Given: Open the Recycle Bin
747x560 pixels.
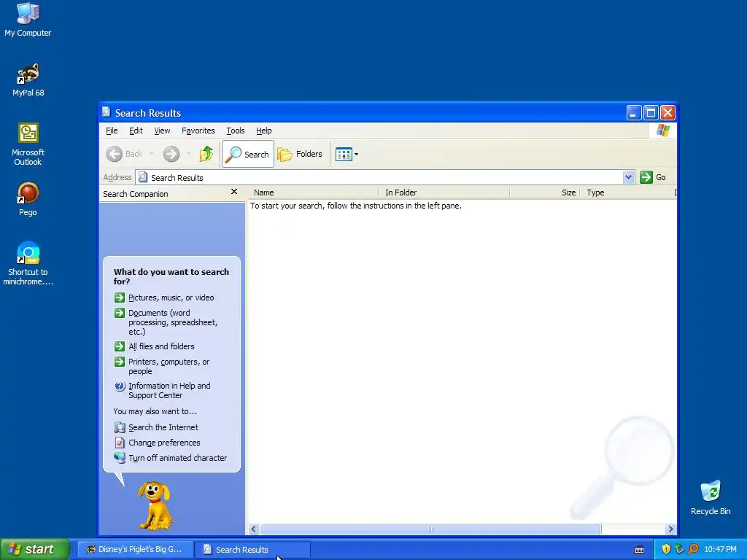Looking at the screenshot, I should 711,497.
